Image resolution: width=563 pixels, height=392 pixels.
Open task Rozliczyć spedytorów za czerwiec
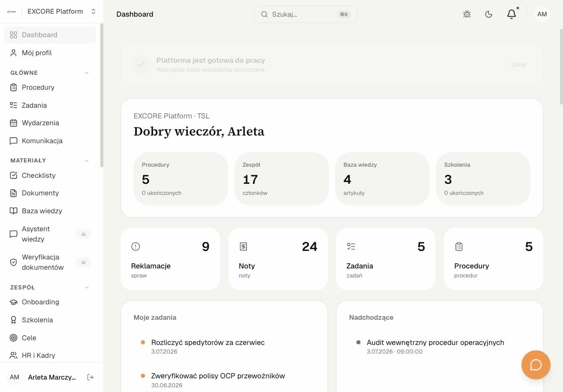pos(208,342)
